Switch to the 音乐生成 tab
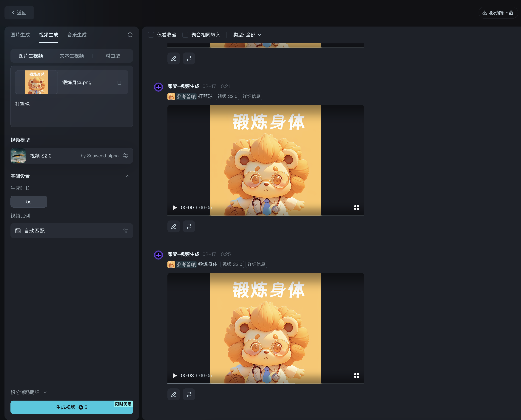Image resolution: width=521 pixels, height=420 pixels. coord(77,35)
